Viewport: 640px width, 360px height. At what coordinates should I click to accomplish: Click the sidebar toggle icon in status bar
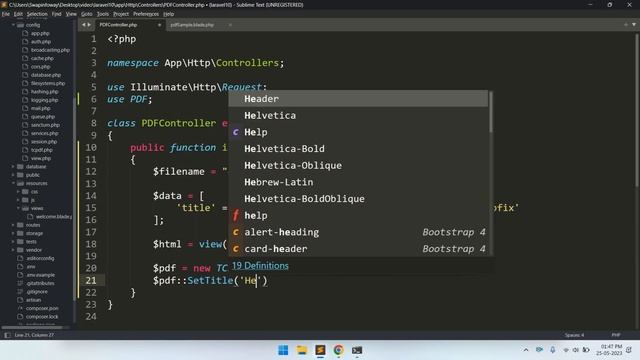(x=7, y=335)
